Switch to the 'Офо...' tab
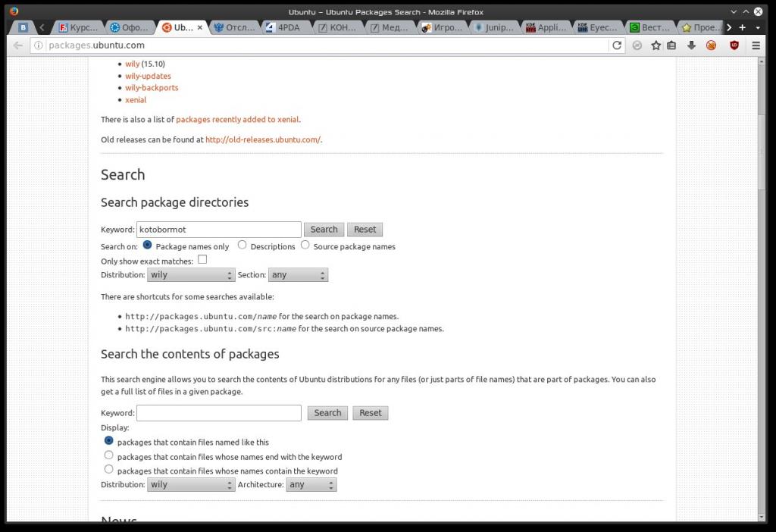This screenshot has height=532, width=776. [x=130, y=28]
